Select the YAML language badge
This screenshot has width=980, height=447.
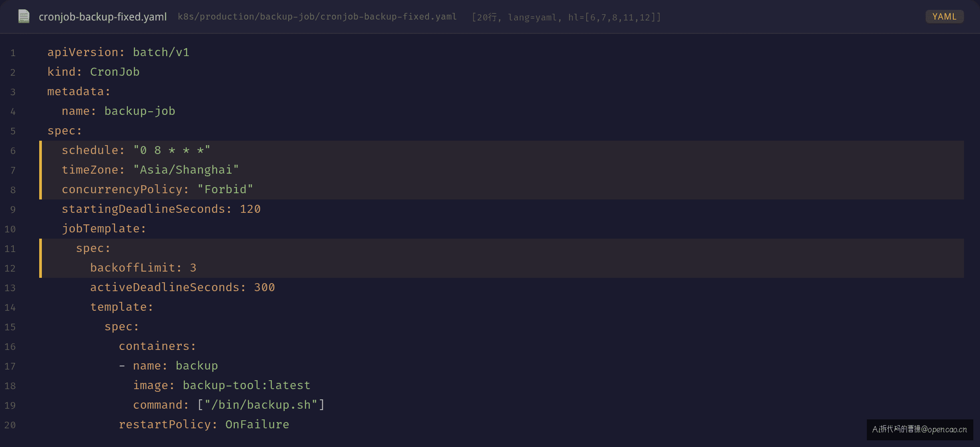pyautogui.click(x=944, y=16)
